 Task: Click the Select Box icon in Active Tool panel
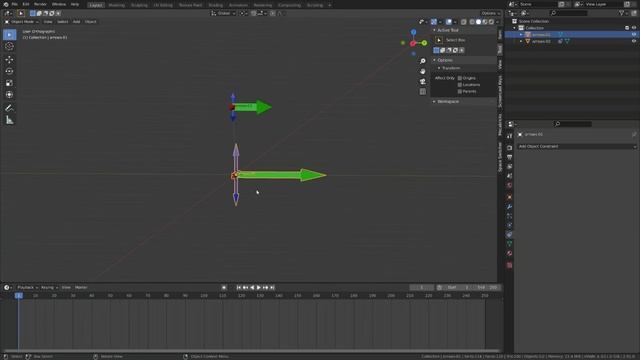tap(439, 40)
